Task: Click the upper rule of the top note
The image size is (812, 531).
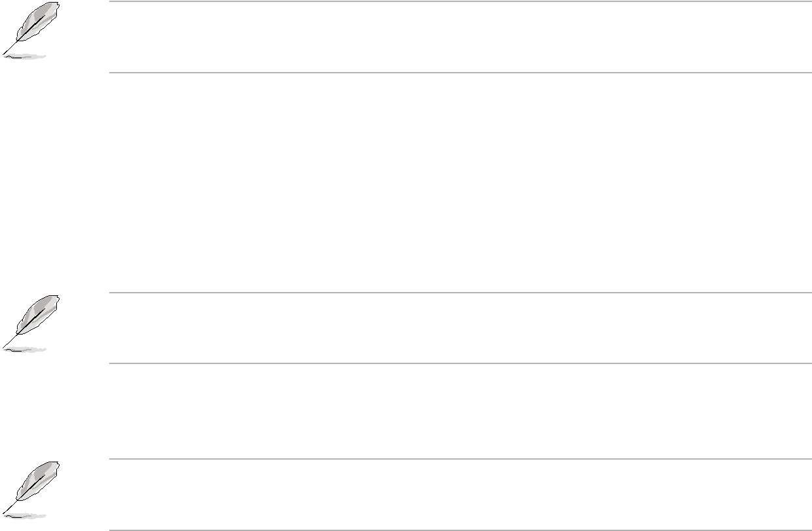Action: click(x=460, y=1)
